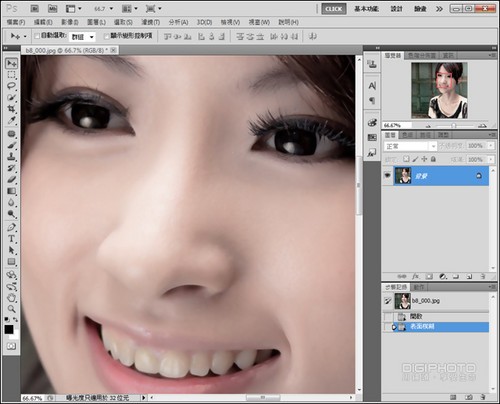
Task: Open the Paragraph panel icon in the dock
Action: pos(372,100)
